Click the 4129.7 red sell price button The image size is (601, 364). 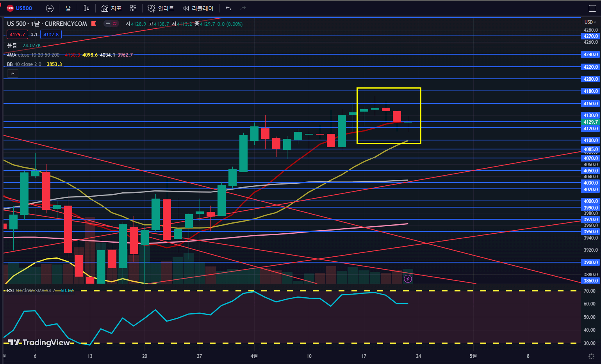18,35
